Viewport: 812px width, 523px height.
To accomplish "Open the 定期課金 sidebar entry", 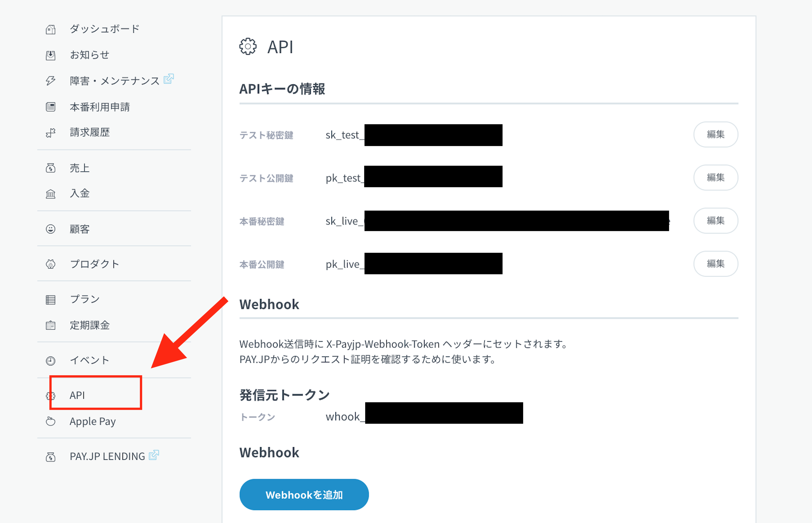I will pyautogui.click(x=90, y=326).
